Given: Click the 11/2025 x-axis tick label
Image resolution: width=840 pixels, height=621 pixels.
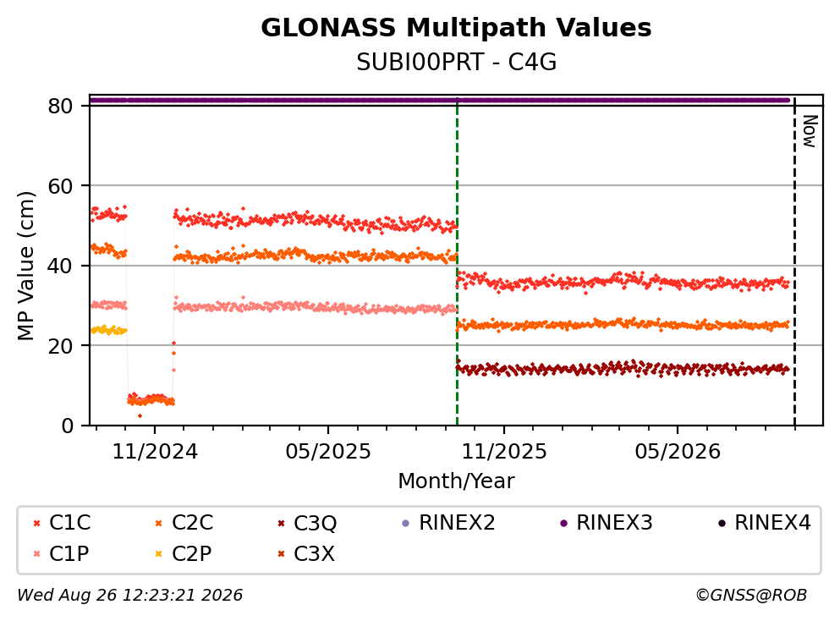Looking at the screenshot, I should (504, 452).
